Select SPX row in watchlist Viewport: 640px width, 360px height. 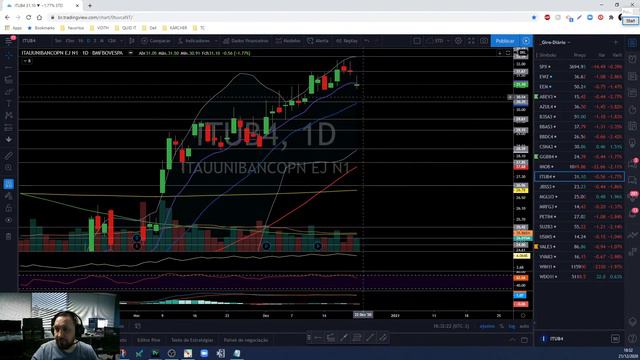coord(579,67)
